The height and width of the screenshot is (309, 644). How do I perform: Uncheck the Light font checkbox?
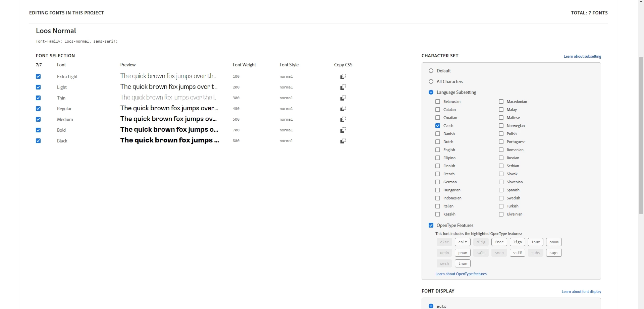pos(38,87)
